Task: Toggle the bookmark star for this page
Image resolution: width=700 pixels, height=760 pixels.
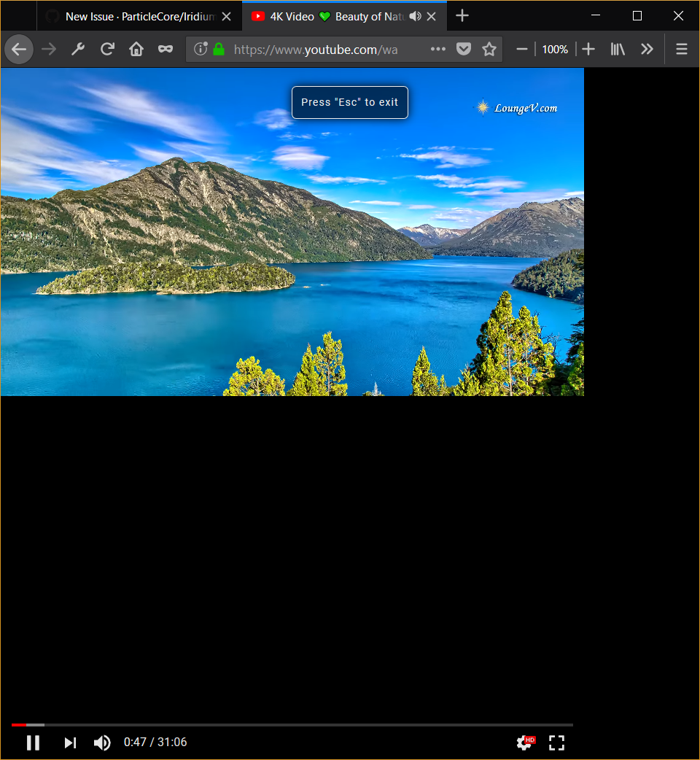Action: point(489,49)
